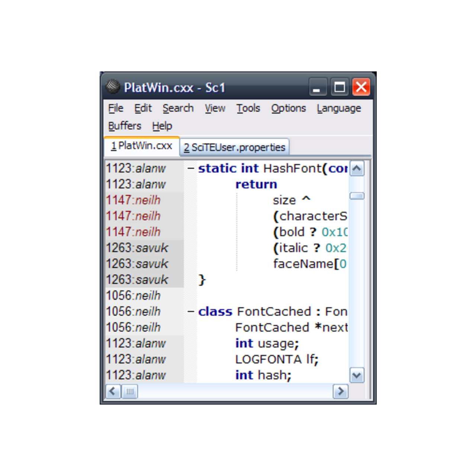
Task: Open the Options menu
Action: click(288, 108)
